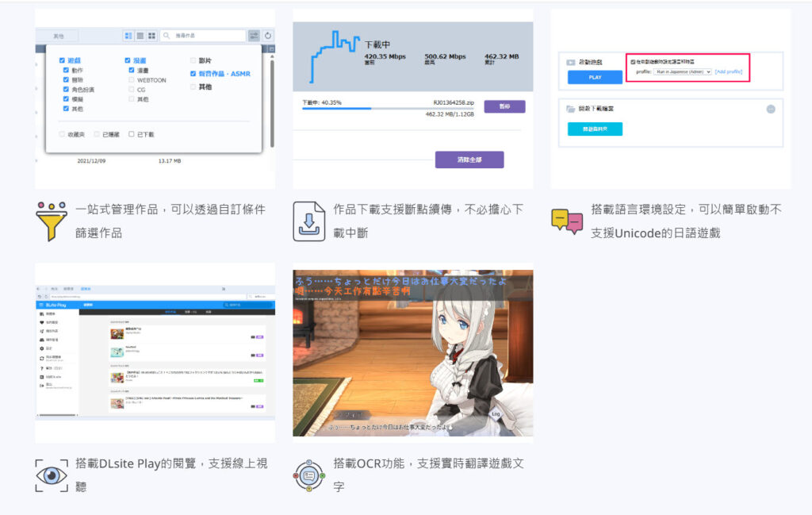Uncheck the 遊戲 category checkbox
This screenshot has width=812, height=515.
coord(61,60)
